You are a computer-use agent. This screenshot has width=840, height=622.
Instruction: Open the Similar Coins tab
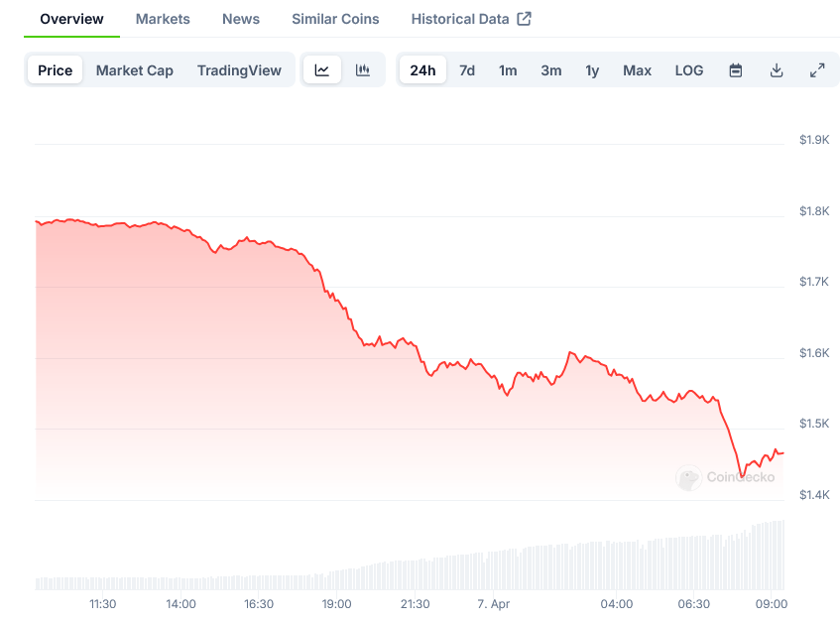tap(335, 19)
